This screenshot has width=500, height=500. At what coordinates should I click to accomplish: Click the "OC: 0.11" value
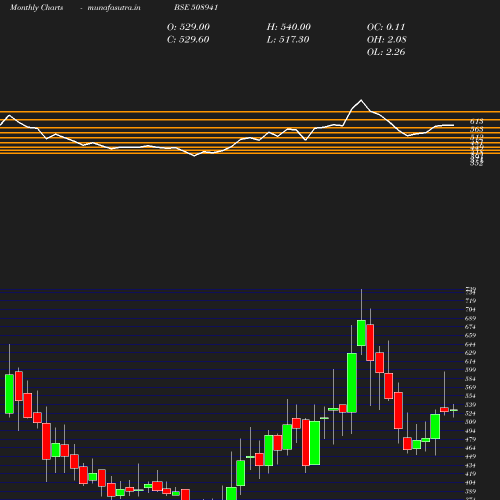(x=386, y=27)
